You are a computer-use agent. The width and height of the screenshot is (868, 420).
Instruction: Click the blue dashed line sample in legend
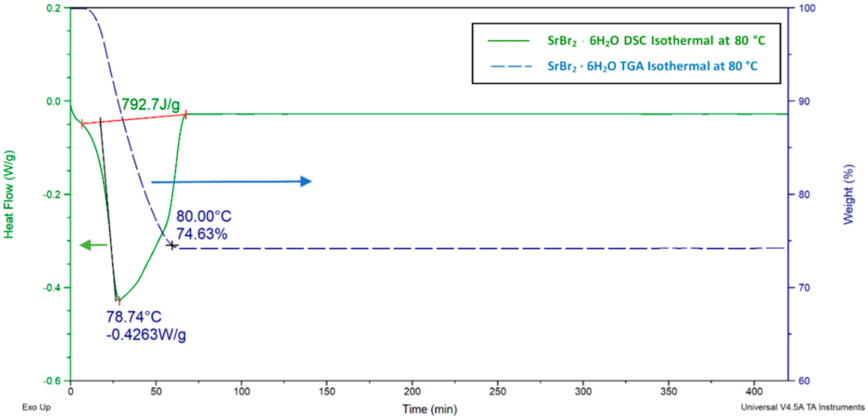[x=511, y=66]
